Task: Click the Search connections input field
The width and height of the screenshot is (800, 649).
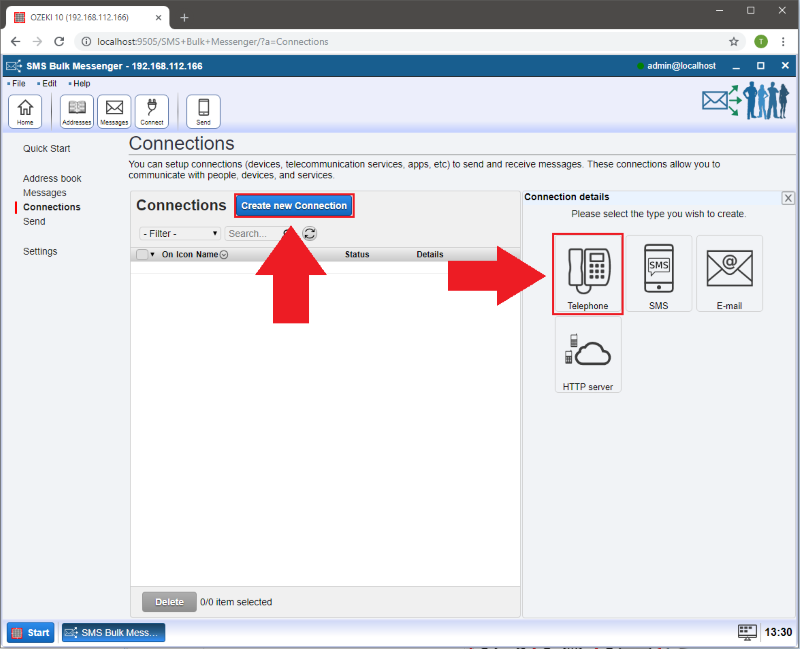Action: point(250,233)
